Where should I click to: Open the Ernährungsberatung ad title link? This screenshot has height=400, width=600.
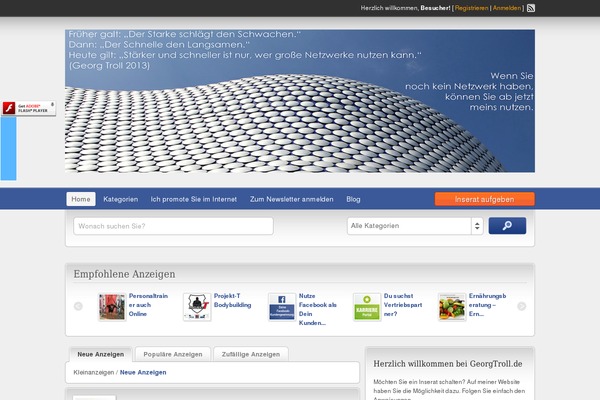point(488,305)
